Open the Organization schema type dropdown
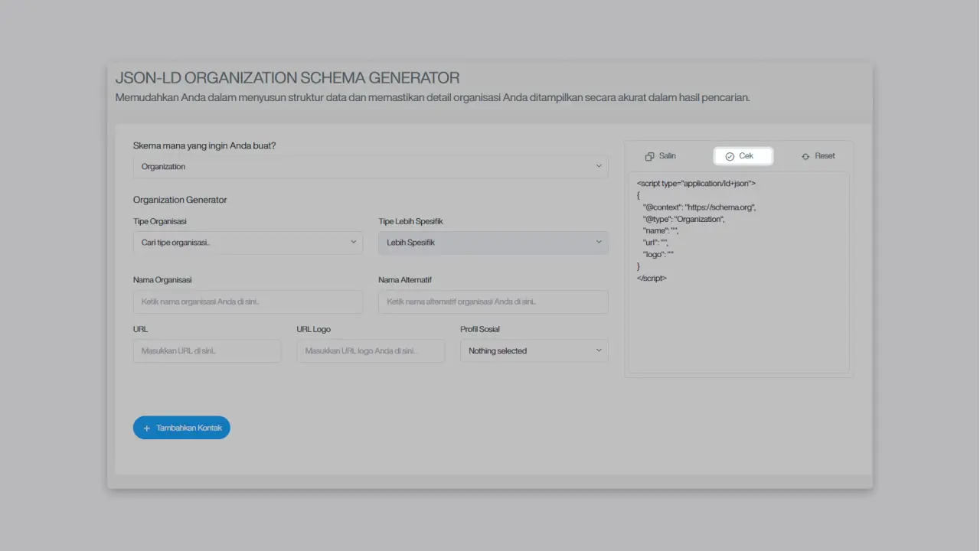 (x=370, y=166)
